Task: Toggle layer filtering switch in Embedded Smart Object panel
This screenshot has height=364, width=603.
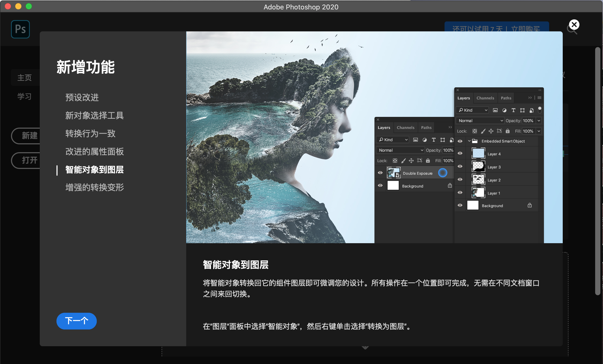Action: [x=539, y=110]
